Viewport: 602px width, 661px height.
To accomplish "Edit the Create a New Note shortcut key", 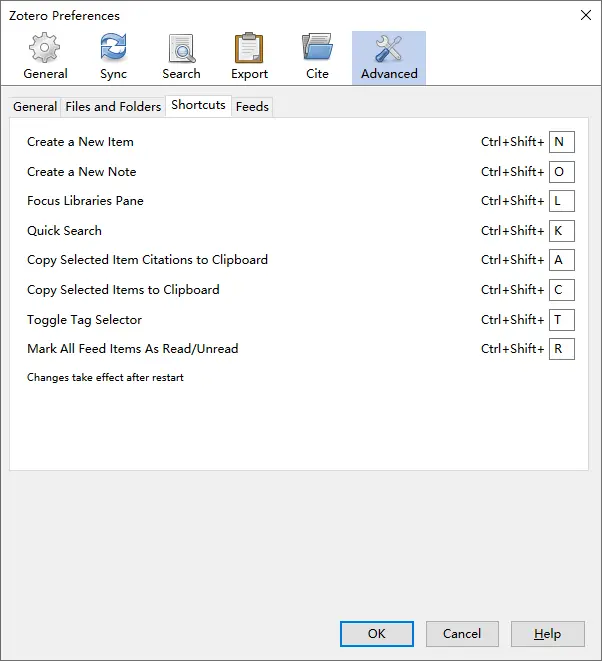I will coord(562,172).
